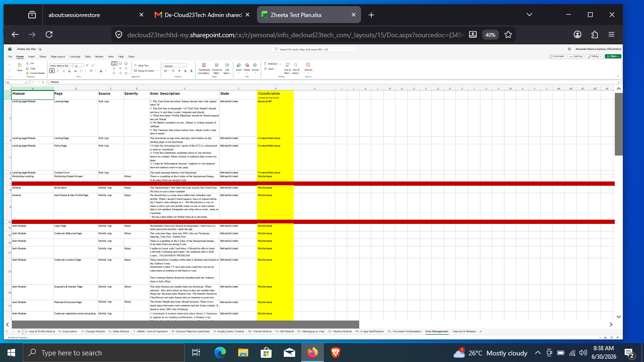The image size is (644, 362).
Task: Click the Name Box showing A1
Action: 16,82
